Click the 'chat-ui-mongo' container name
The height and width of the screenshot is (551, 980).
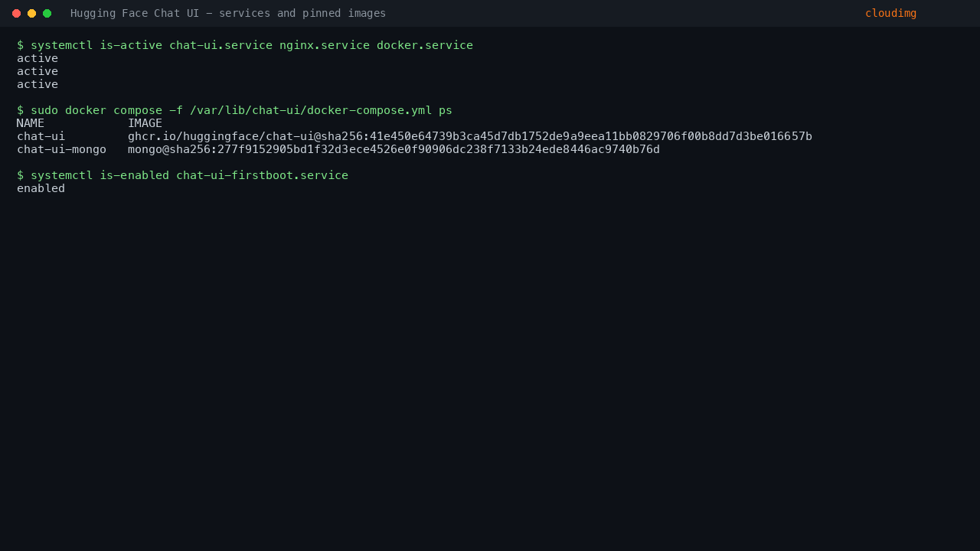(x=61, y=149)
